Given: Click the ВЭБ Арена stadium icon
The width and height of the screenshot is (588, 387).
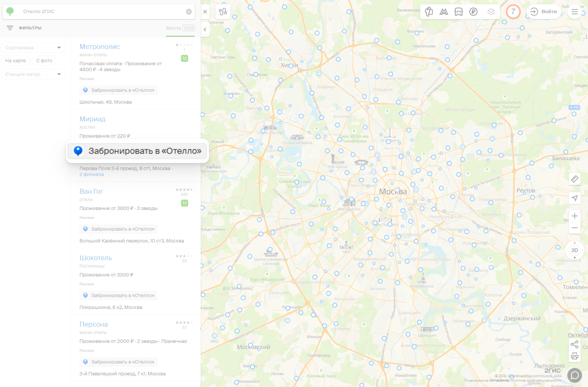Looking at the screenshot, I should tap(337, 159).
